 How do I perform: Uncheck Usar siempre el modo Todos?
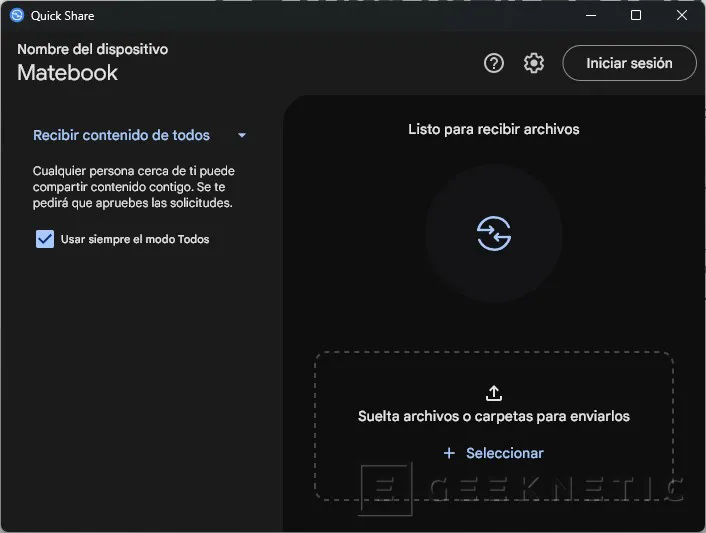[x=45, y=239]
